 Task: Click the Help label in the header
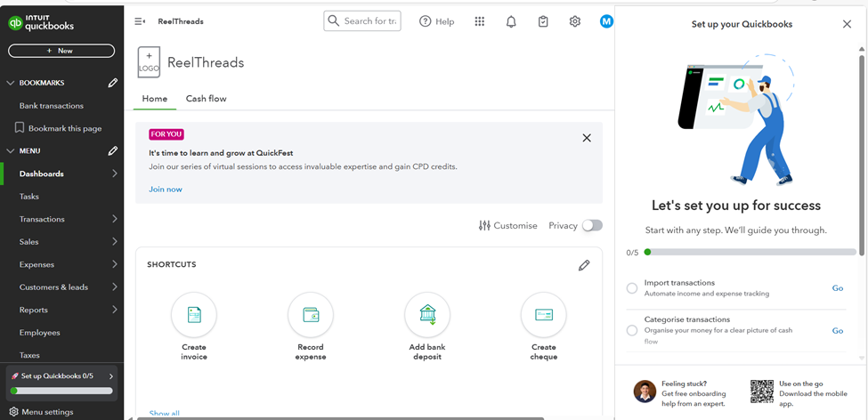point(444,21)
